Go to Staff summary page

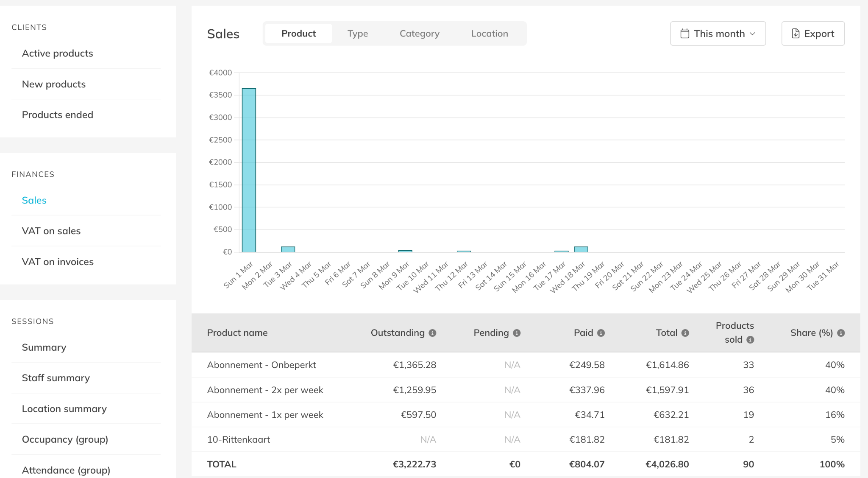click(x=56, y=378)
